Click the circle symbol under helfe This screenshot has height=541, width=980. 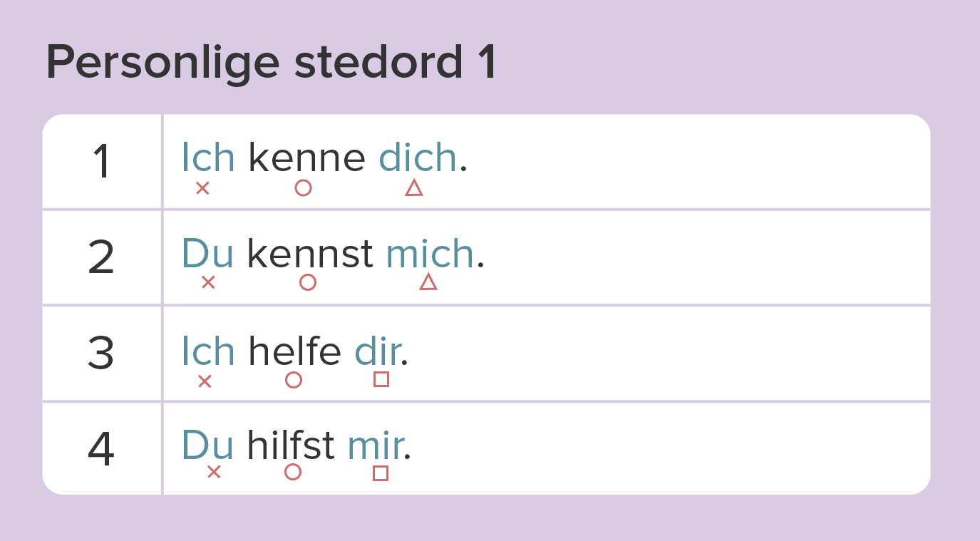point(294,380)
